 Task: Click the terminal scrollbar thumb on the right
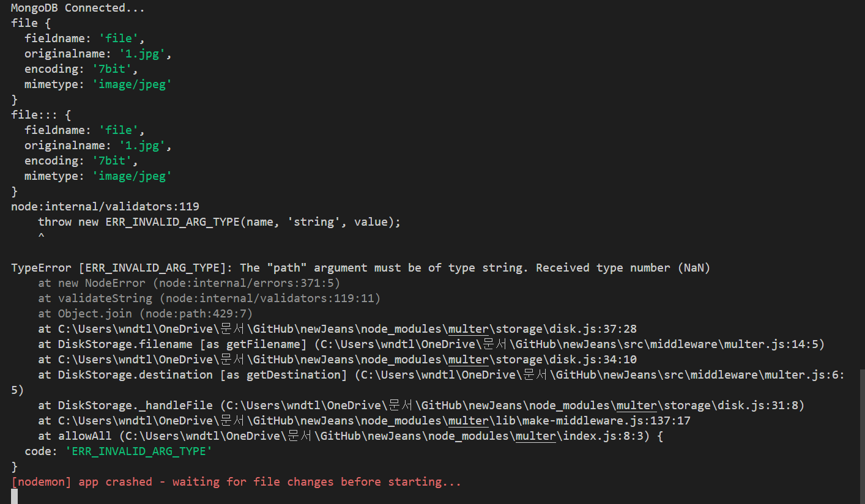[x=862, y=436]
